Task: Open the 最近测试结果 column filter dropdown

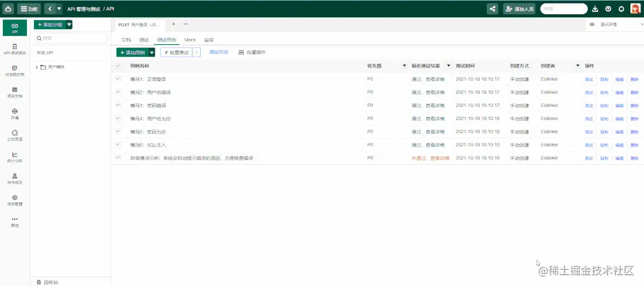Action: 449,66
